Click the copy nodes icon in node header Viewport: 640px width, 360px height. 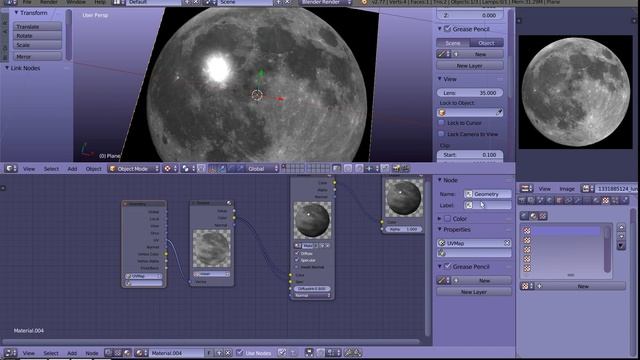348,353
